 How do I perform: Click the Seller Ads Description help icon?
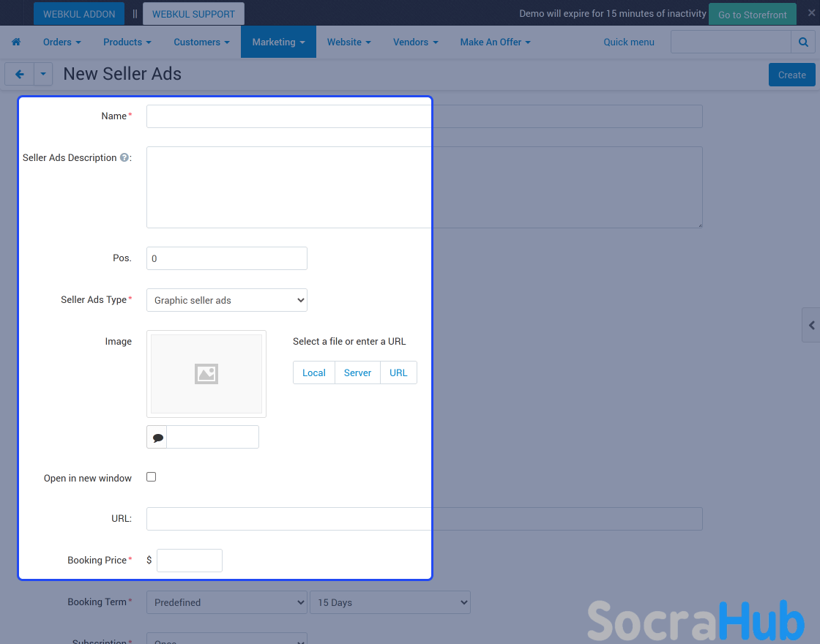(124, 158)
